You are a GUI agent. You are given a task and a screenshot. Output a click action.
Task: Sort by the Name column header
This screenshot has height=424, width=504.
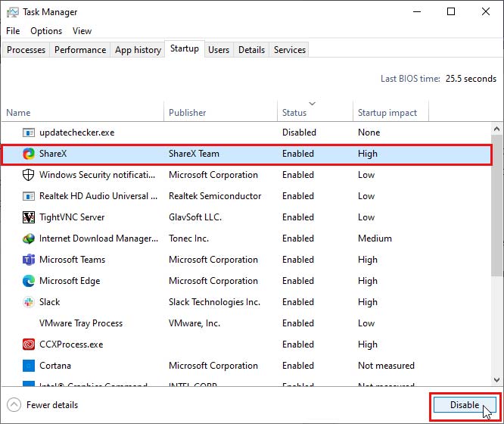(x=82, y=113)
